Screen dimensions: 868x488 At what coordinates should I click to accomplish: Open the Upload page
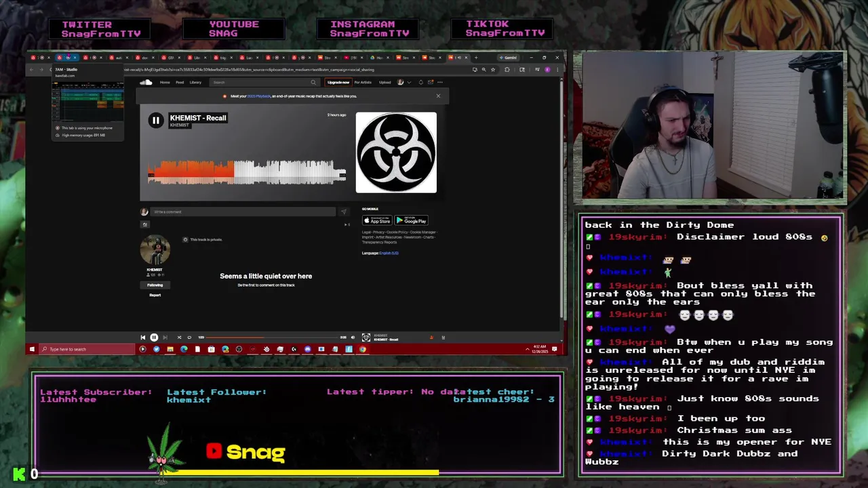coord(385,82)
